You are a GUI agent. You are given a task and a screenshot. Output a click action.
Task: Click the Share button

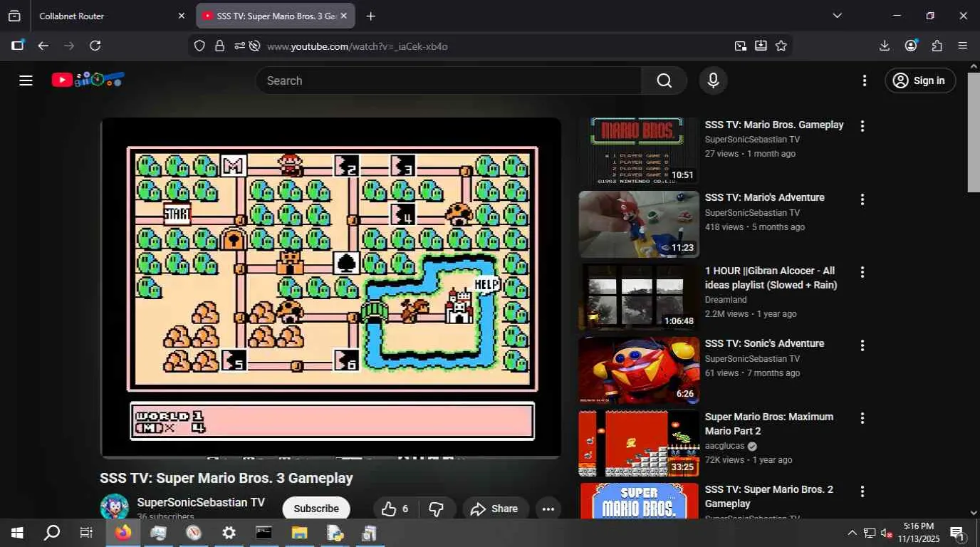tap(496, 509)
